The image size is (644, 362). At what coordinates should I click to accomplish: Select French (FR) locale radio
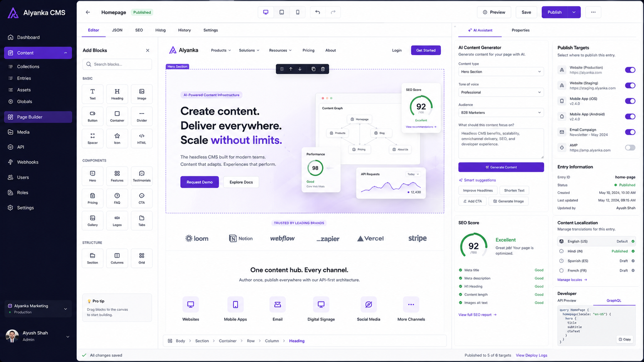click(561, 270)
